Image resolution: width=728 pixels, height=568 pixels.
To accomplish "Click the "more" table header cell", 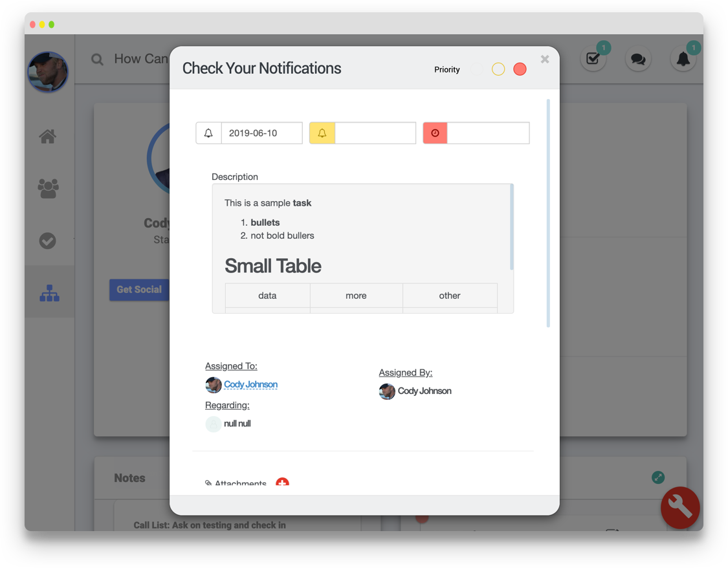I will click(x=356, y=296).
